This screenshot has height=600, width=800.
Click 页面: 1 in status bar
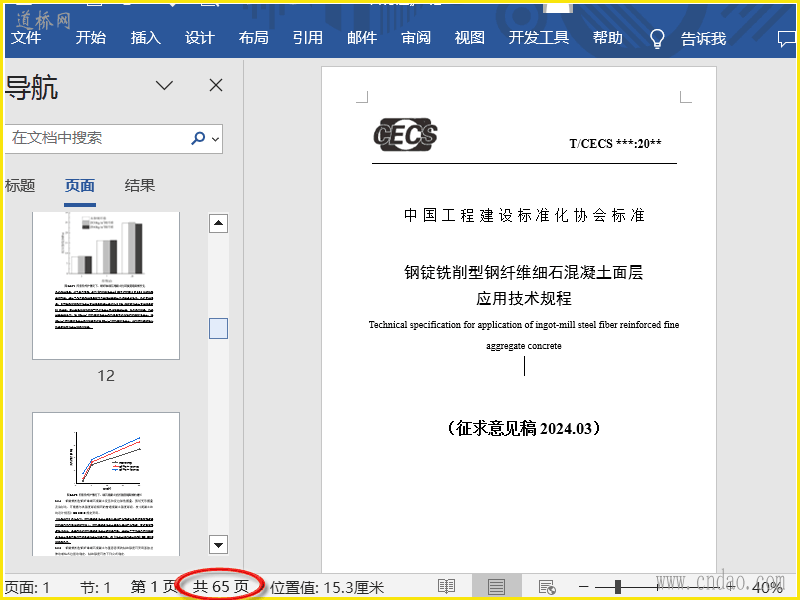pyautogui.click(x=28, y=588)
